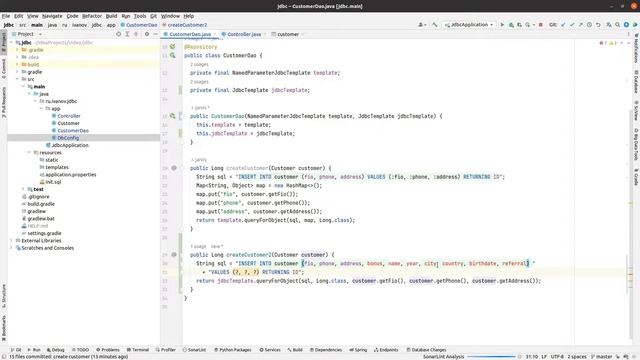The height and width of the screenshot is (360, 640).
Task: Open Notifications side panel
Action: [x=636, y=48]
